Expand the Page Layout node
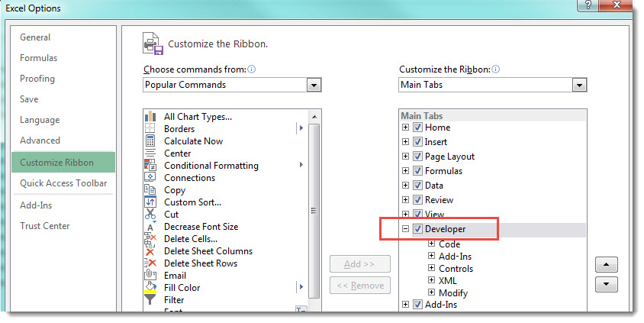The height and width of the screenshot is (323, 644). 405,157
